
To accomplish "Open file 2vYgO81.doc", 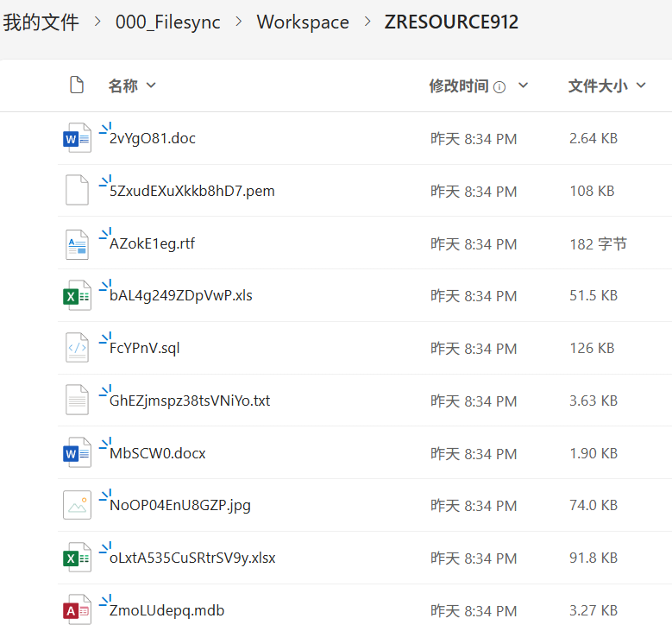I will pos(152,138).
